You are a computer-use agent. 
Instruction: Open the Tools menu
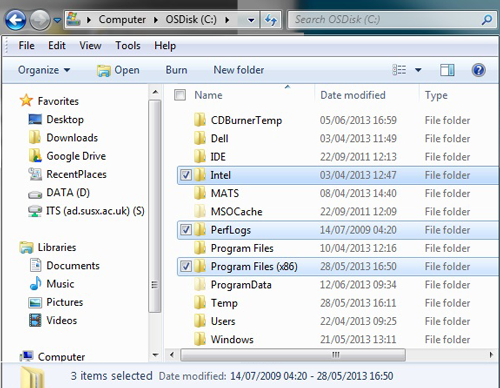(128, 45)
